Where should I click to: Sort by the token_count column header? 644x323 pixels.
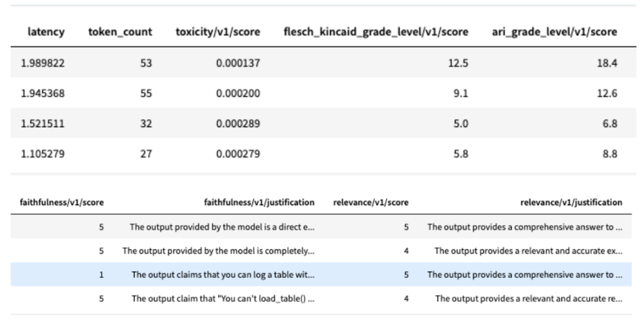[120, 32]
